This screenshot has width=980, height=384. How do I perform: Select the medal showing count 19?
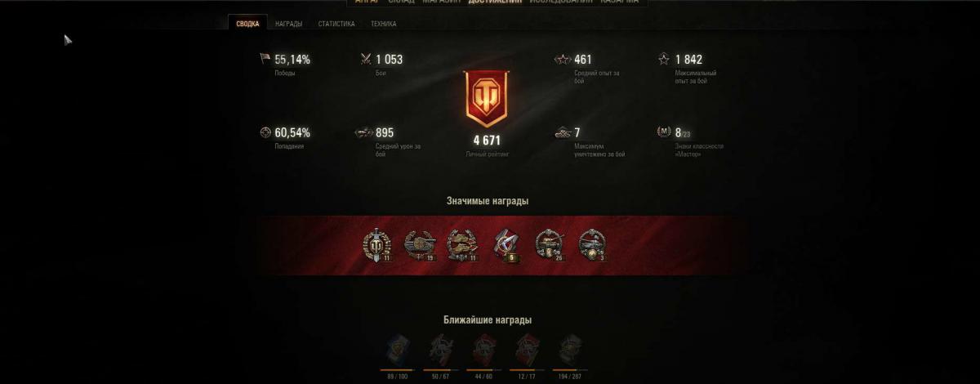pos(420,245)
